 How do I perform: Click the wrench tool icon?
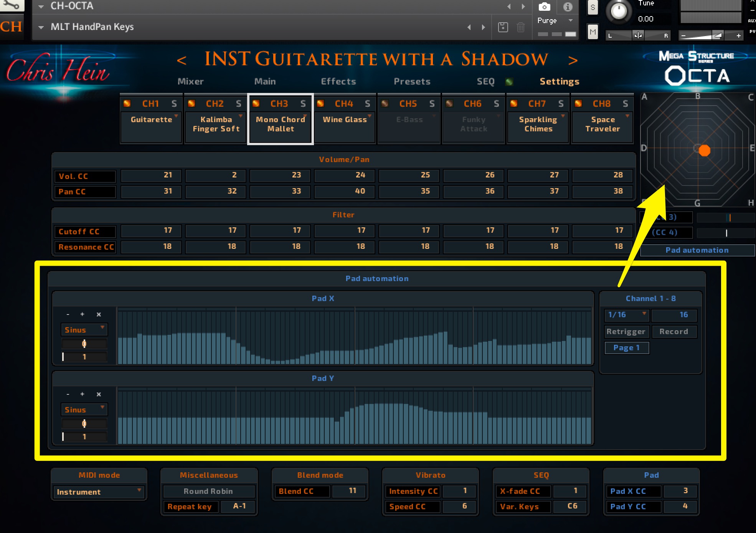tap(12, 5)
